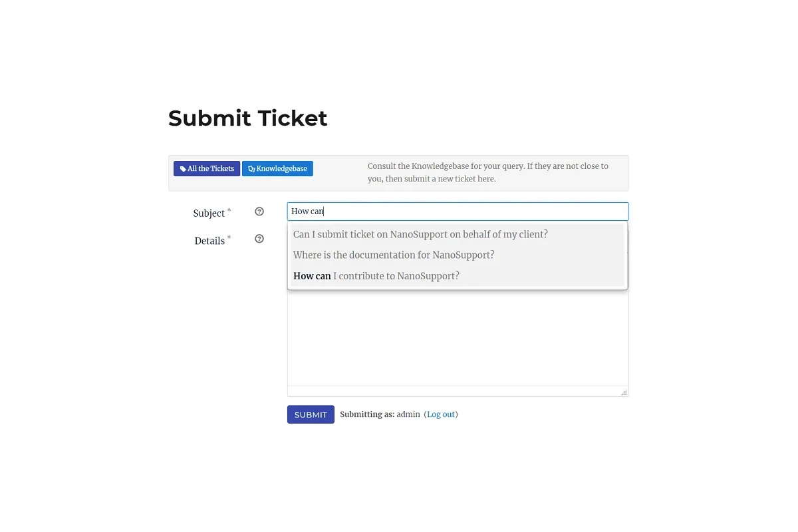Click the Knowledgebase consult notice text
Image resolution: width=798 pixels, height=532 pixels.
coord(488,172)
